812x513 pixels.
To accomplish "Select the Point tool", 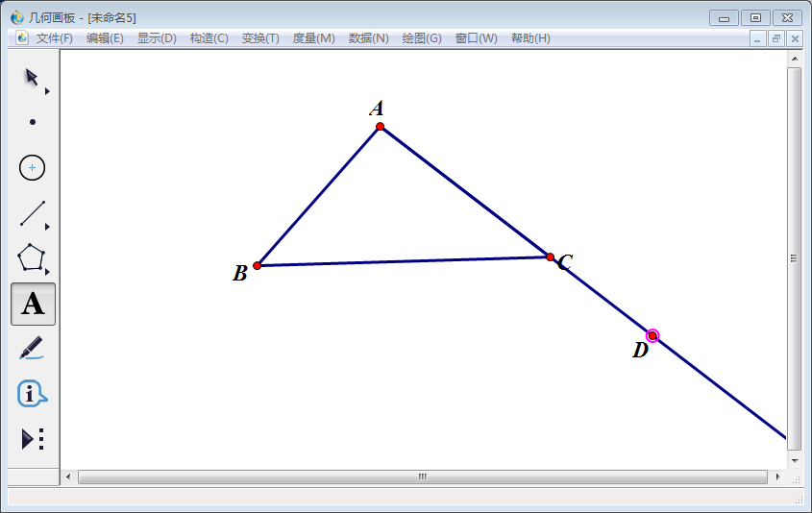I will pos(33,122).
